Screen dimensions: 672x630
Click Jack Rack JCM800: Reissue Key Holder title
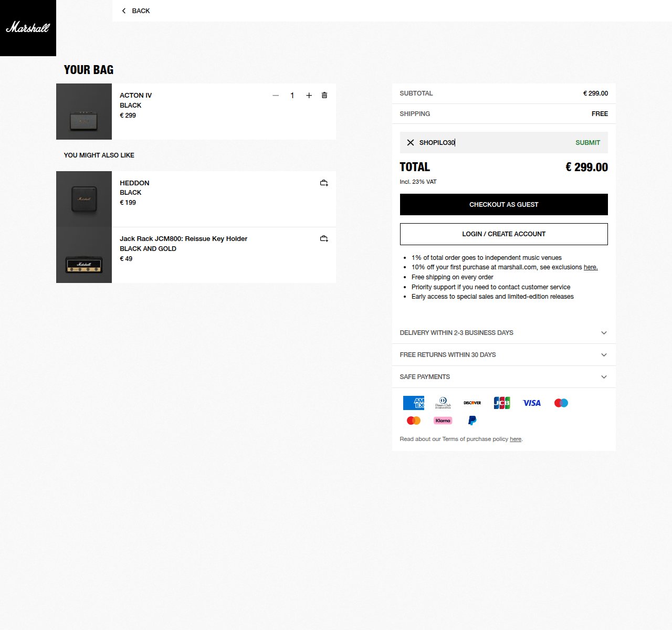click(183, 239)
